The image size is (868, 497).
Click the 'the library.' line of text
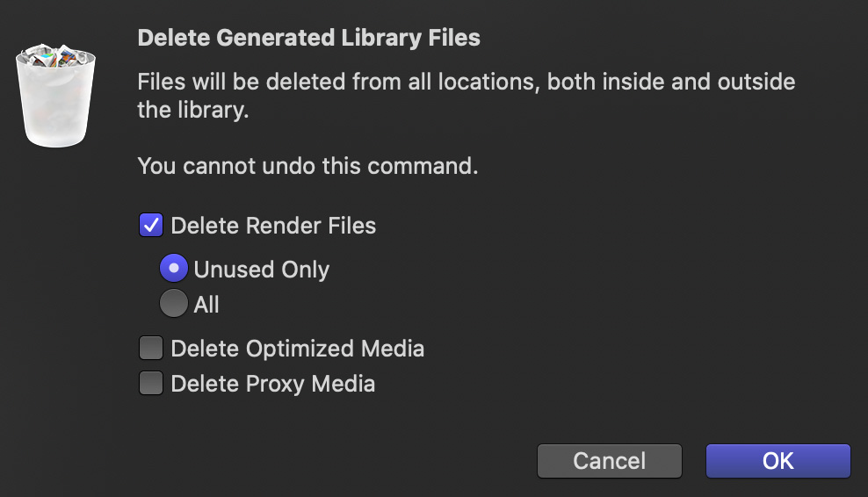193,110
